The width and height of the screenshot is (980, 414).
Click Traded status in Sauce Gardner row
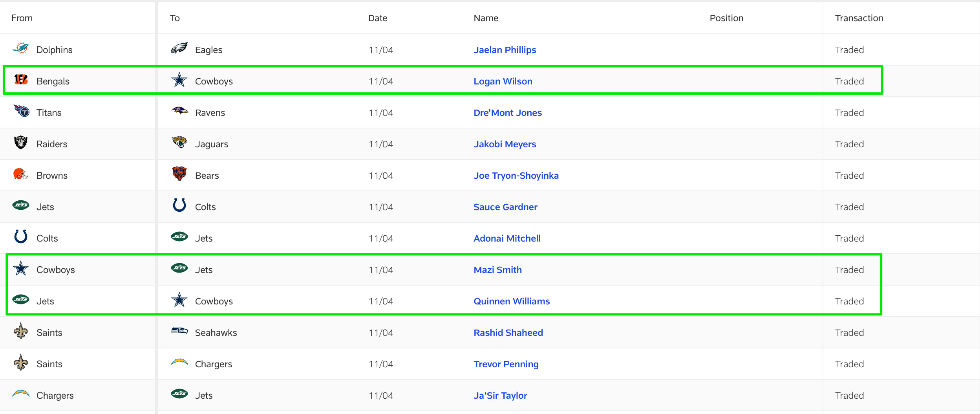pos(849,207)
